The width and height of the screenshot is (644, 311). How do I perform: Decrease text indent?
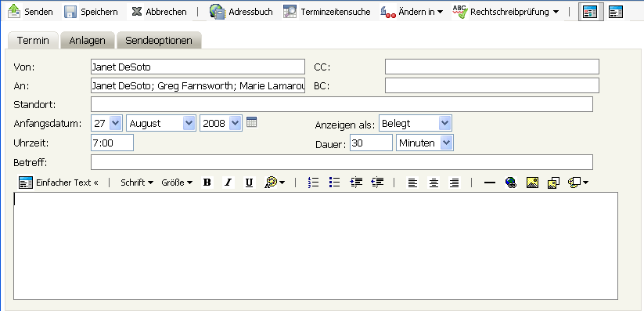coord(377,183)
